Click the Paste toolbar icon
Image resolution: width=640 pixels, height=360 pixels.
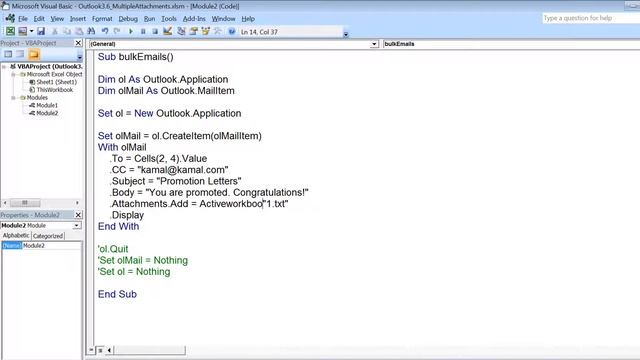79,31
